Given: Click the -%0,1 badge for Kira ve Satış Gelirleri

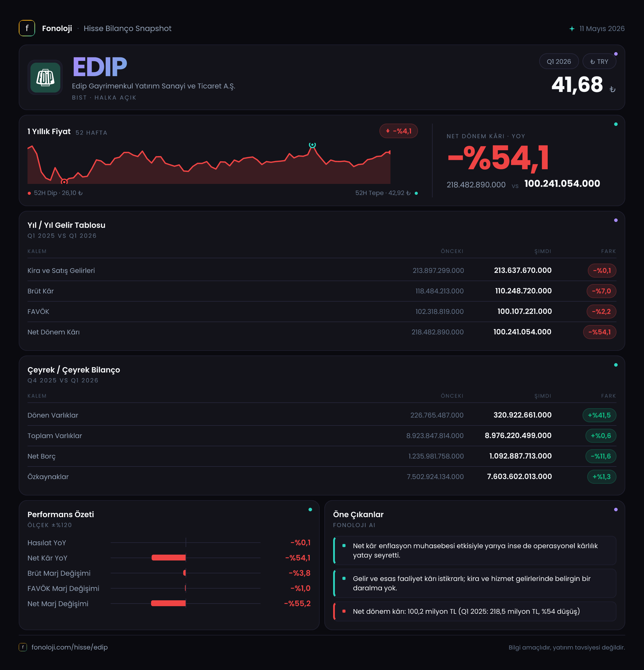Looking at the screenshot, I should [602, 270].
